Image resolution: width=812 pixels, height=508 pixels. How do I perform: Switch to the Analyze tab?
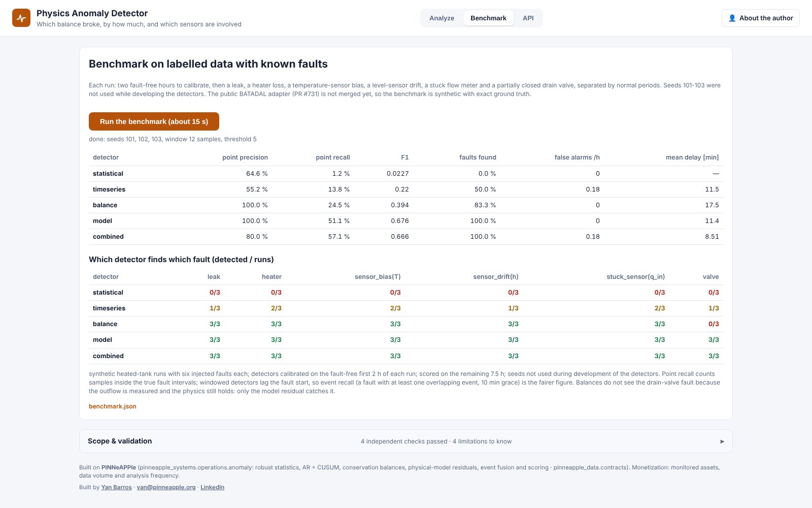442,18
